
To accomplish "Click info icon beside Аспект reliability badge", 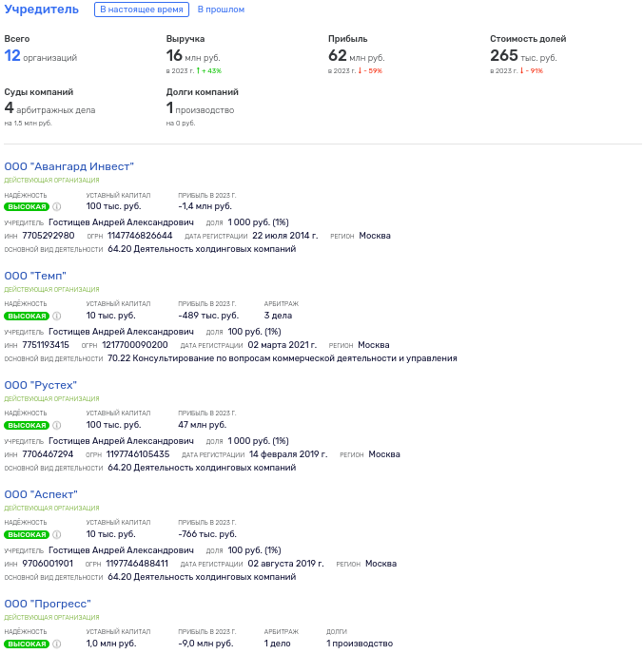I will tap(57, 534).
